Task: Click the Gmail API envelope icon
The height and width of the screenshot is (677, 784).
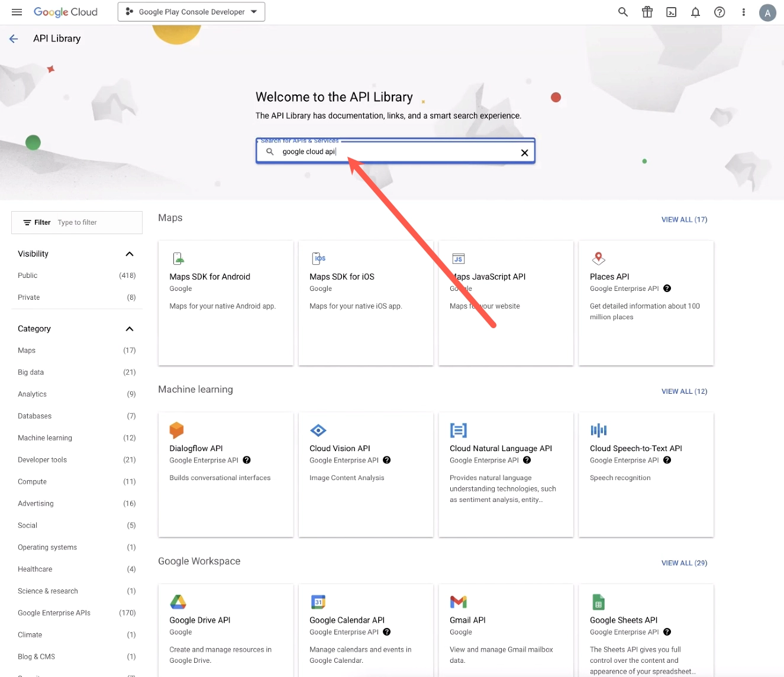Action: click(459, 602)
